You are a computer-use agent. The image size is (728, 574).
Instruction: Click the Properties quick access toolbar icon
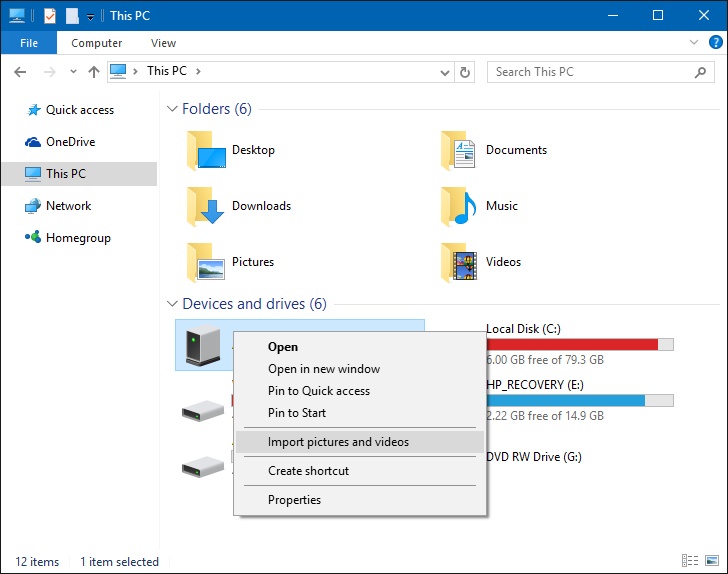coord(50,16)
